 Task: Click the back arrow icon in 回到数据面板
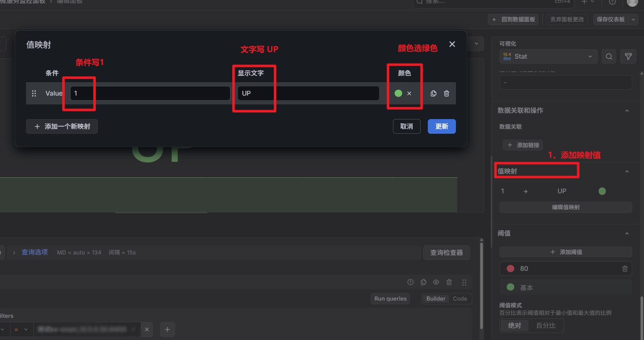[495, 19]
